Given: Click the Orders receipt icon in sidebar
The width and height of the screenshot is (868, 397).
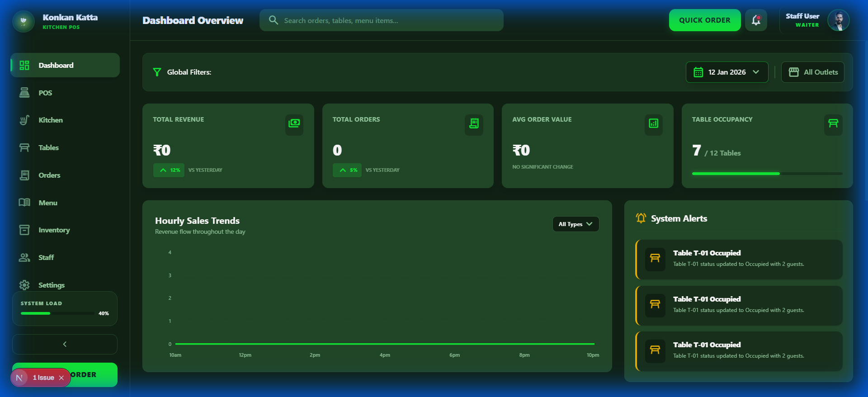Looking at the screenshot, I should [24, 175].
